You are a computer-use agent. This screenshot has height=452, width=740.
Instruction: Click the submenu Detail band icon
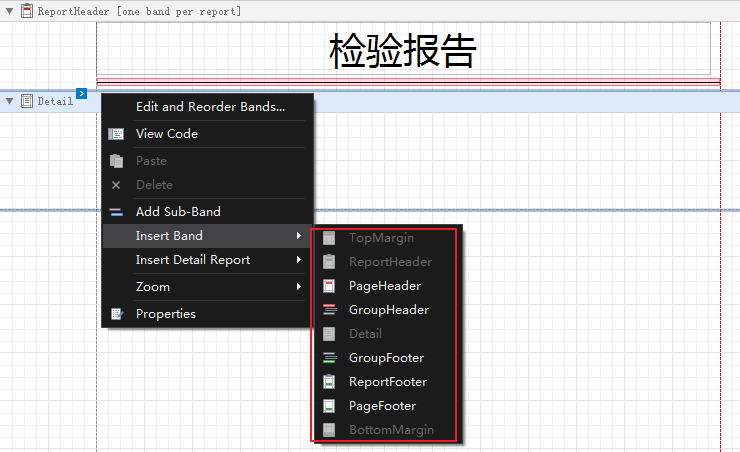[329, 334]
